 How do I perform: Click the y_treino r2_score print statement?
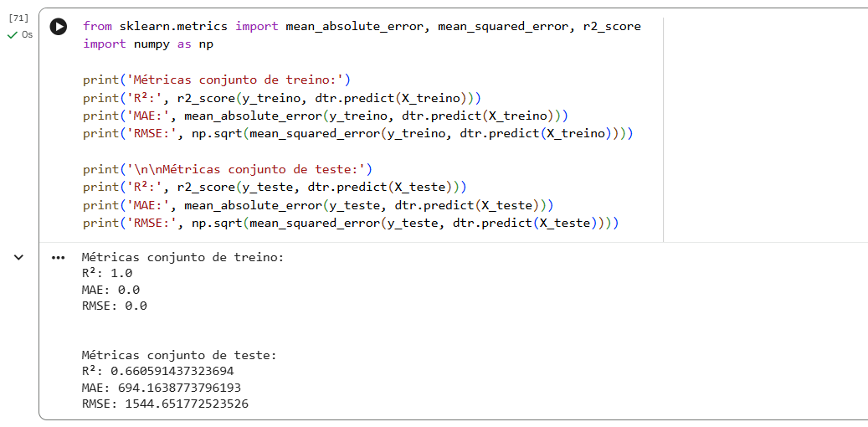pos(281,98)
